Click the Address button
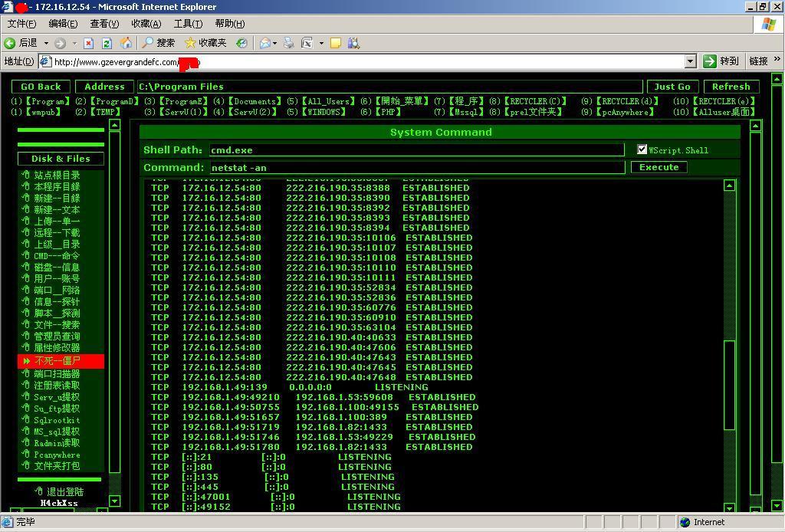 (104, 87)
